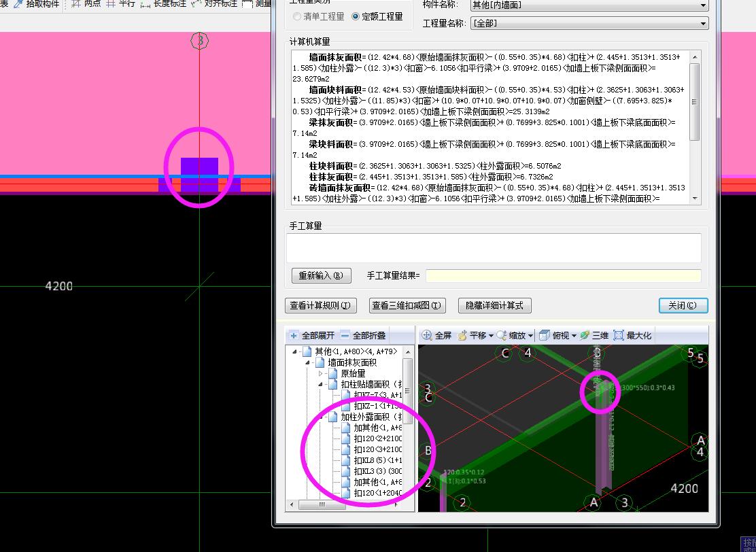756x552 pixels.
Task: Select tree item 扣柱贴墙面积
Action: tap(371, 384)
